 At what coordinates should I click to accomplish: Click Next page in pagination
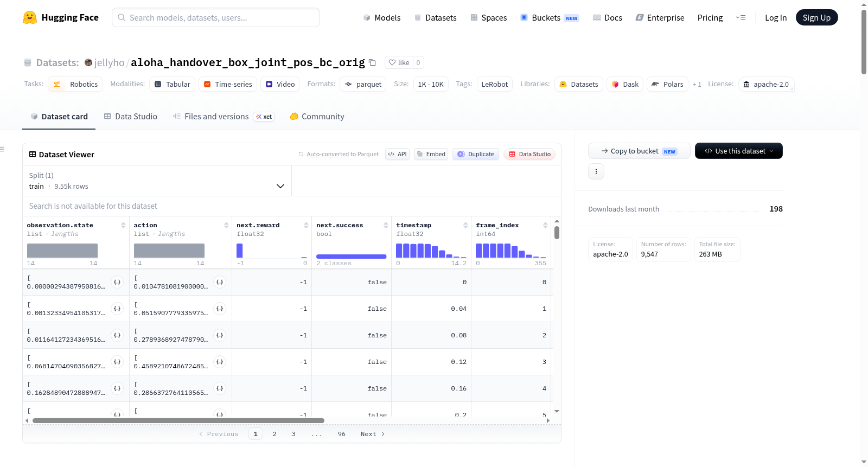(373, 434)
